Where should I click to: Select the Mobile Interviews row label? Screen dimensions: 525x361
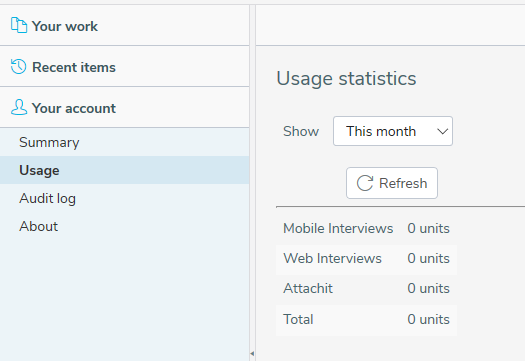pyautogui.click(x=338, y=228)
